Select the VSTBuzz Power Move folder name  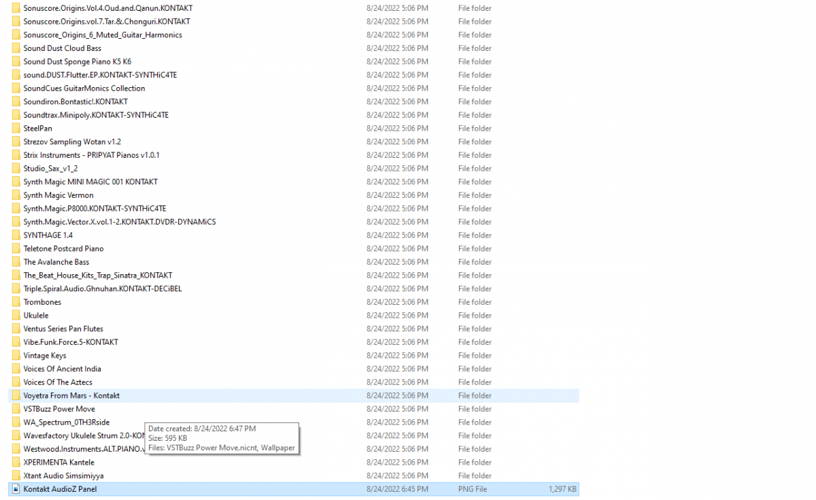point(59,409)
